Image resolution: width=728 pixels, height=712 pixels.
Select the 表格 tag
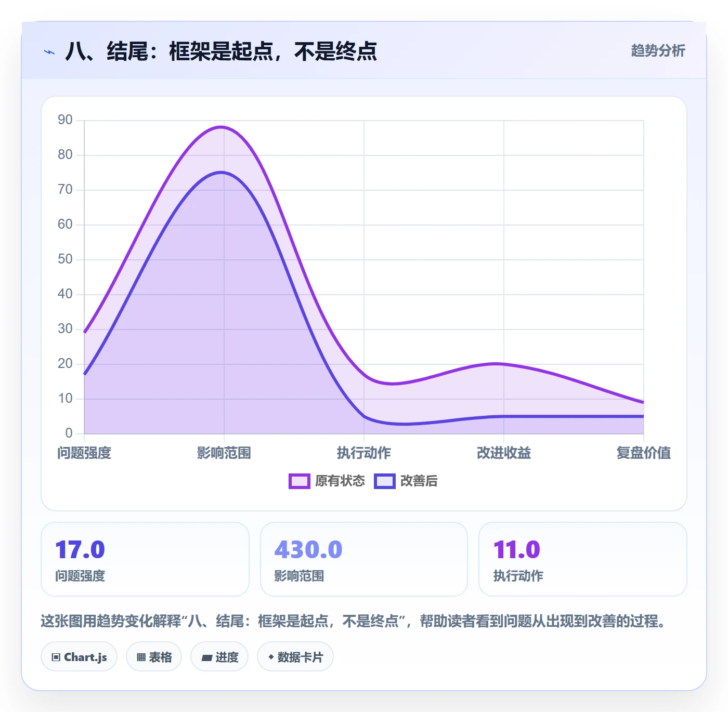[x=154, y=657]
